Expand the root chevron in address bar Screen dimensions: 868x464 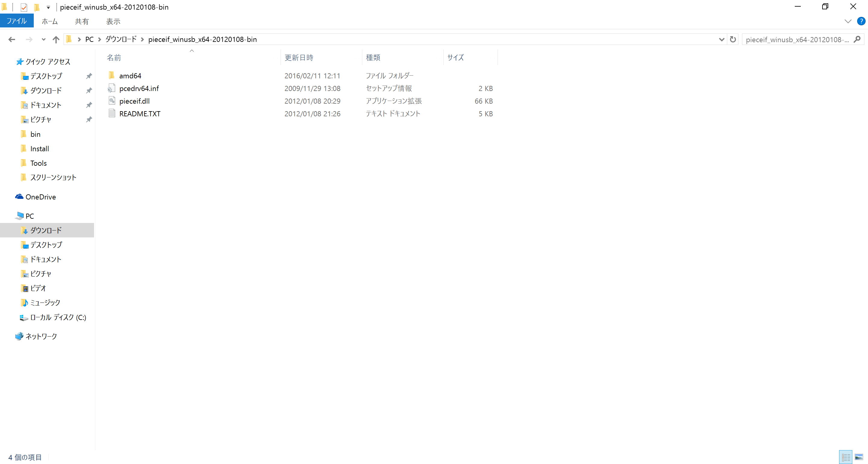click(x=79, y=39)
